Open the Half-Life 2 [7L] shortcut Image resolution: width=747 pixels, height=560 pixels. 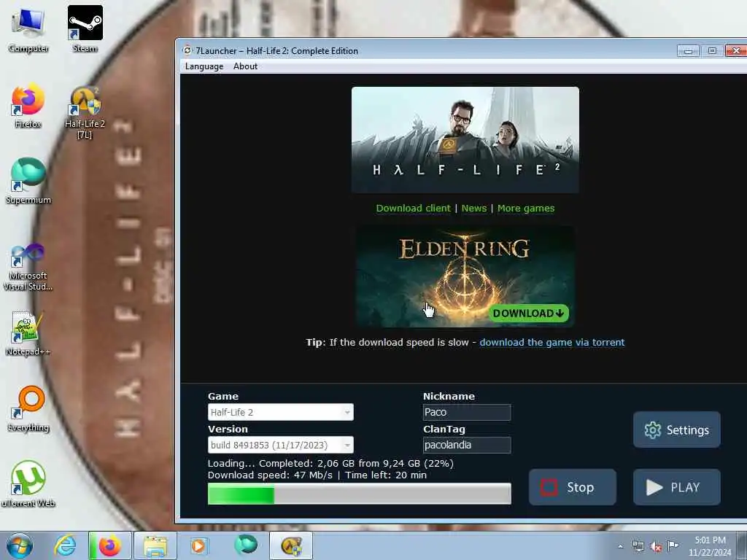click(85, 112)
